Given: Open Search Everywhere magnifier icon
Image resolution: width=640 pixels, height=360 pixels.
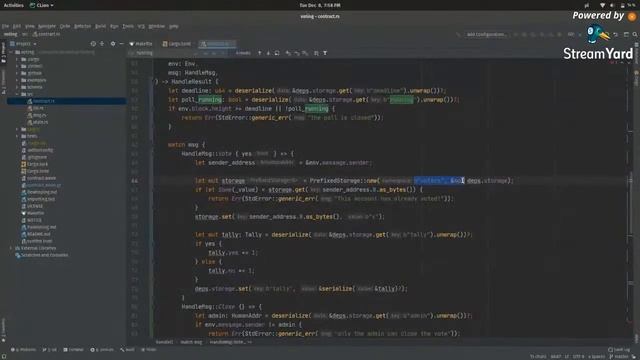Looking at the screenshot, I should (635, 35).
